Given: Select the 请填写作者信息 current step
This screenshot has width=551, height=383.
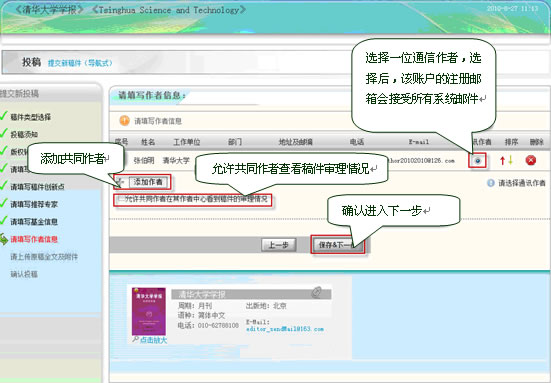Looking at the screenshot, I should [34, 239].
